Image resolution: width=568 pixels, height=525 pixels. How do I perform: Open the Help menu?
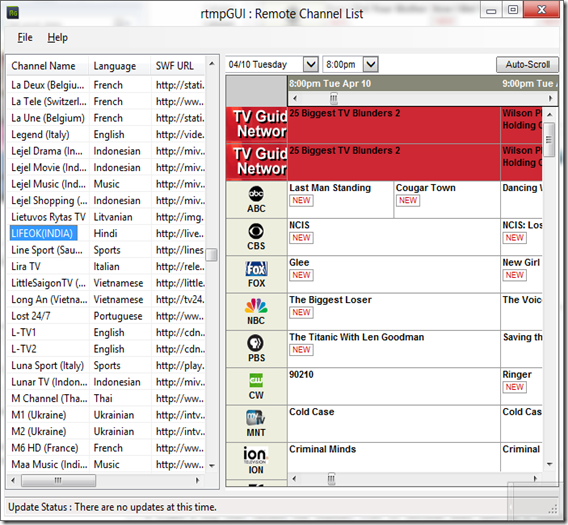point(57,37)
